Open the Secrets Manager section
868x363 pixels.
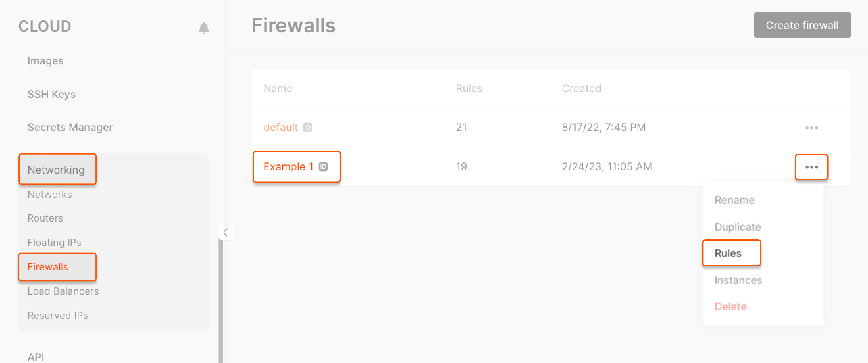pos(70,127)
